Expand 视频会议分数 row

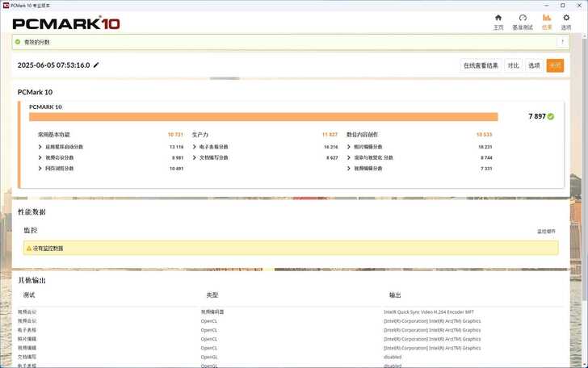pyautogui.click(x=40, y=157)
